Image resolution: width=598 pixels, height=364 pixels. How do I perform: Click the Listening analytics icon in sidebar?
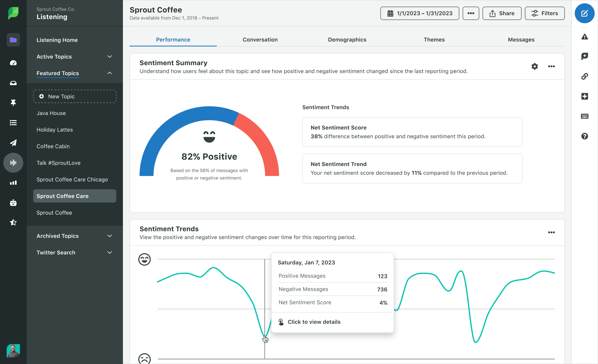pyautogui.click(x=13, y=163)
